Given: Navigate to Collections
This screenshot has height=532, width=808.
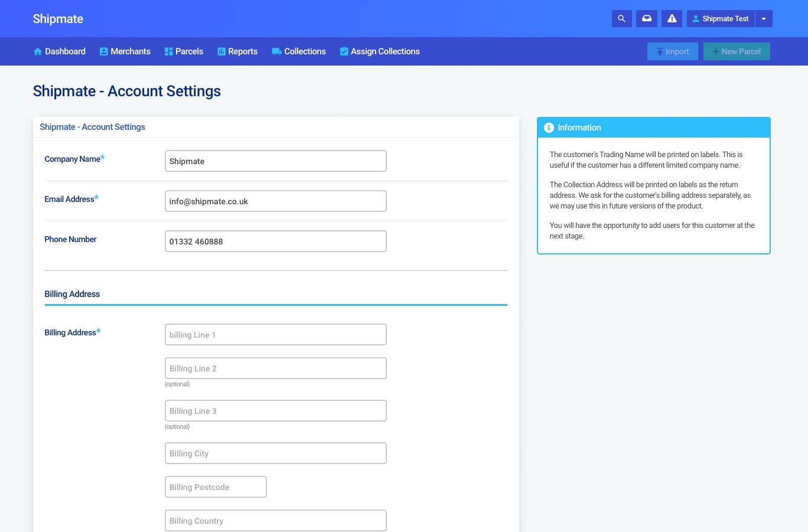Looking at the screenshot, I should 299,51.
